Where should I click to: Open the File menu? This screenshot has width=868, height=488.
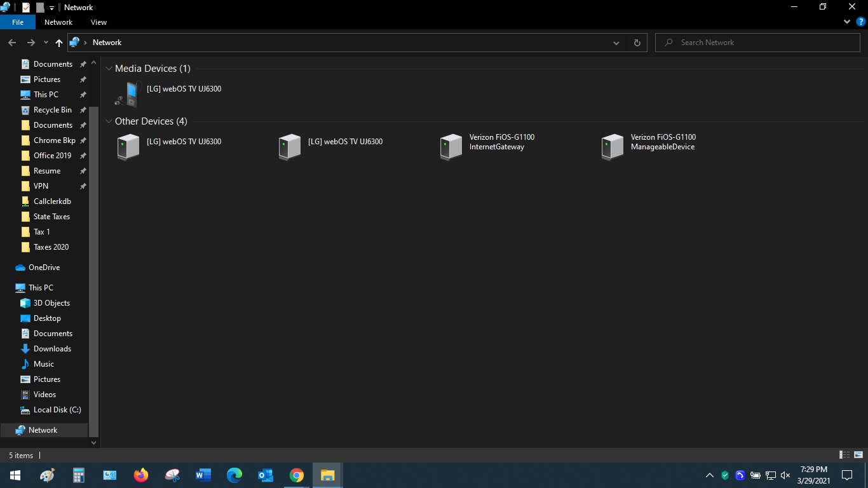[18, 22]
